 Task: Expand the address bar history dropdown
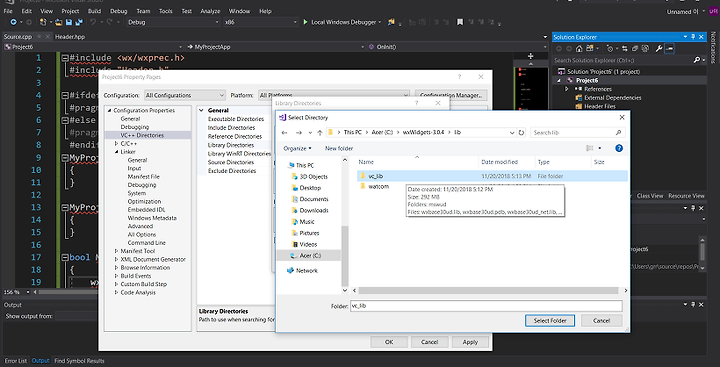512,133
